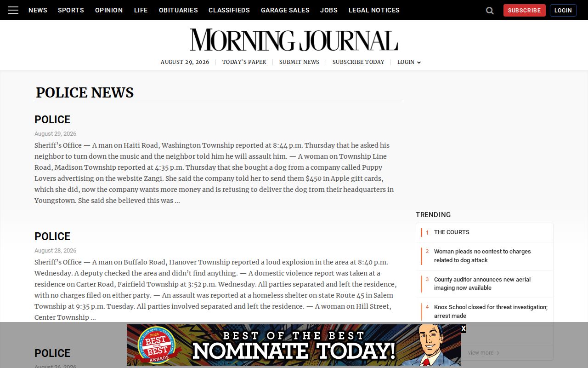Open the Obituaries section

[x=178, y=10]
